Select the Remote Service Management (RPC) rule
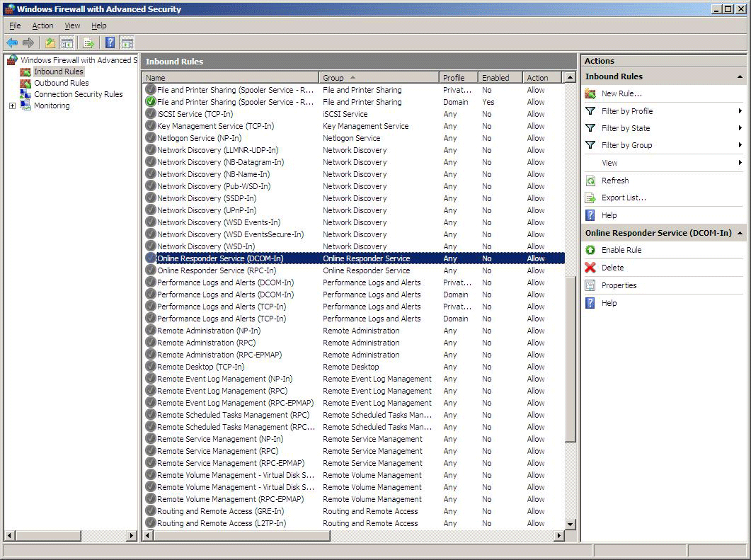The width and height of the screenshot is (751, 560). coord(353,451)
